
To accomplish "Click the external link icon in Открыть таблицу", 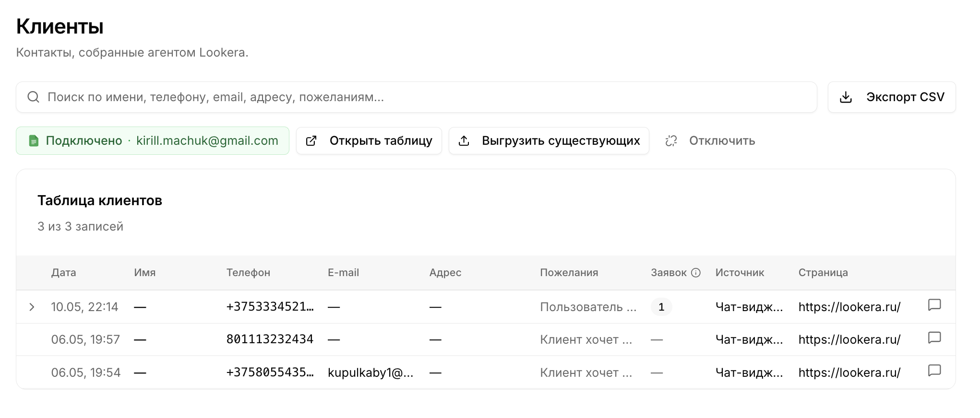I will [311, 141].
